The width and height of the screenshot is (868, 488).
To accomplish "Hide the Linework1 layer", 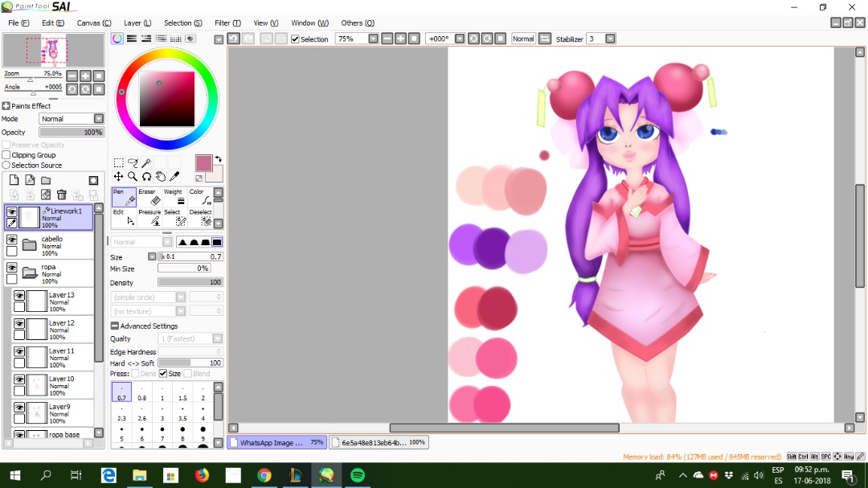I will tap(11, 211).
